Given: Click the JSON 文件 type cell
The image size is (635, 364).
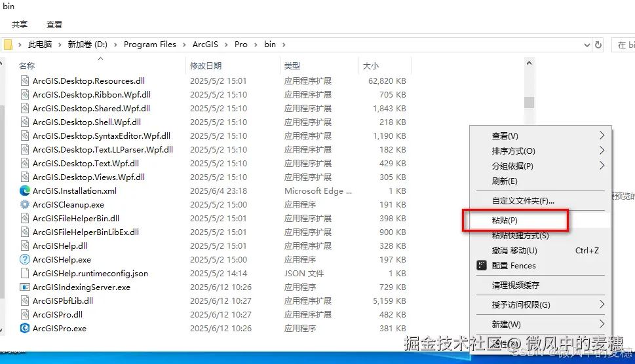Looking at the screenshot, I should [x=303, y=274].
